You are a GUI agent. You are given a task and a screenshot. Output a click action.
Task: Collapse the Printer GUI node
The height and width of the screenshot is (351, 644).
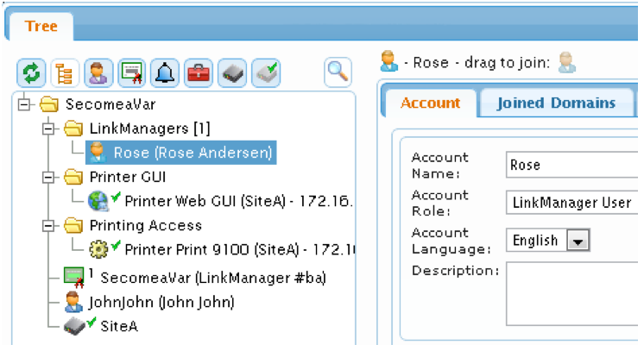click(x=48, y=178)
